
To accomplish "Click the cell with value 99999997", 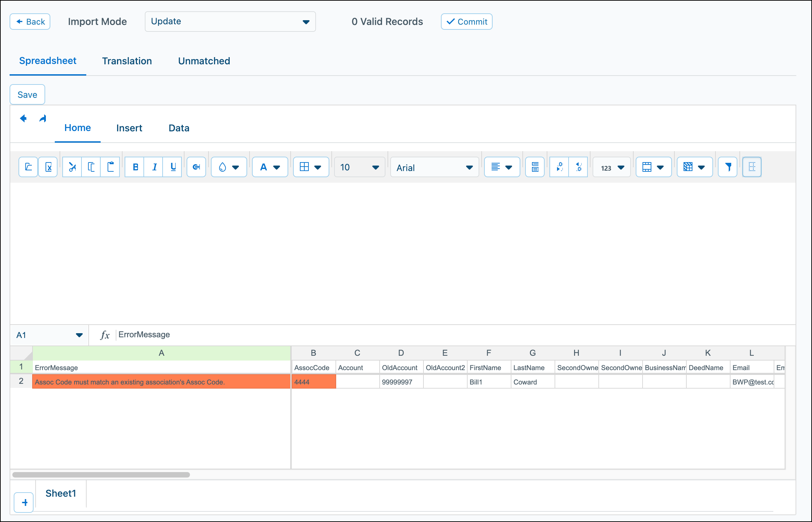I will click(x=401, y=382).
